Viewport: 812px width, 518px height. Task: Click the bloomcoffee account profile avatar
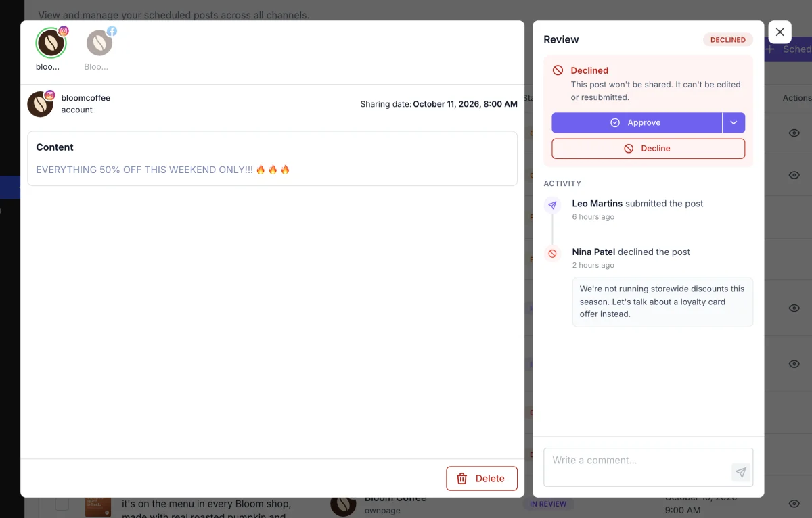(x=40, y=104)
